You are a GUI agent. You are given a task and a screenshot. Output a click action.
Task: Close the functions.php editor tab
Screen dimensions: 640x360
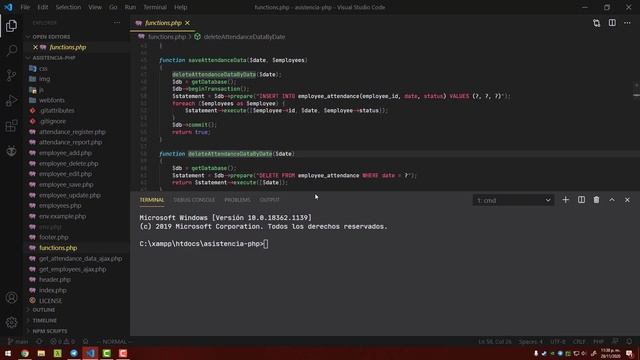coord(187,23)
